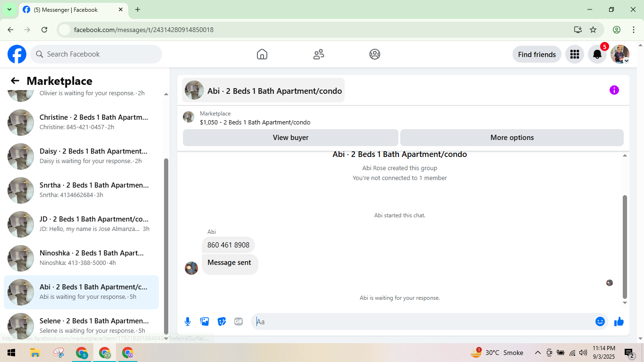
Task: Focus the Search Facebook field
Action: pos(96,54)
